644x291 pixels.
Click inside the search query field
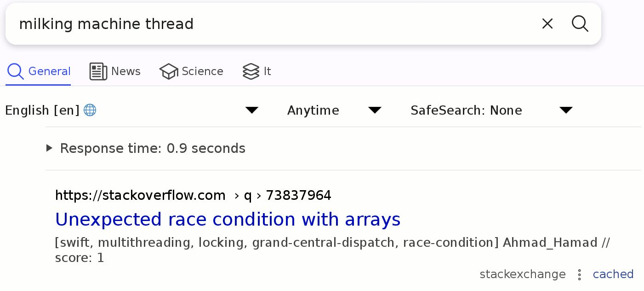pos(276,24)
